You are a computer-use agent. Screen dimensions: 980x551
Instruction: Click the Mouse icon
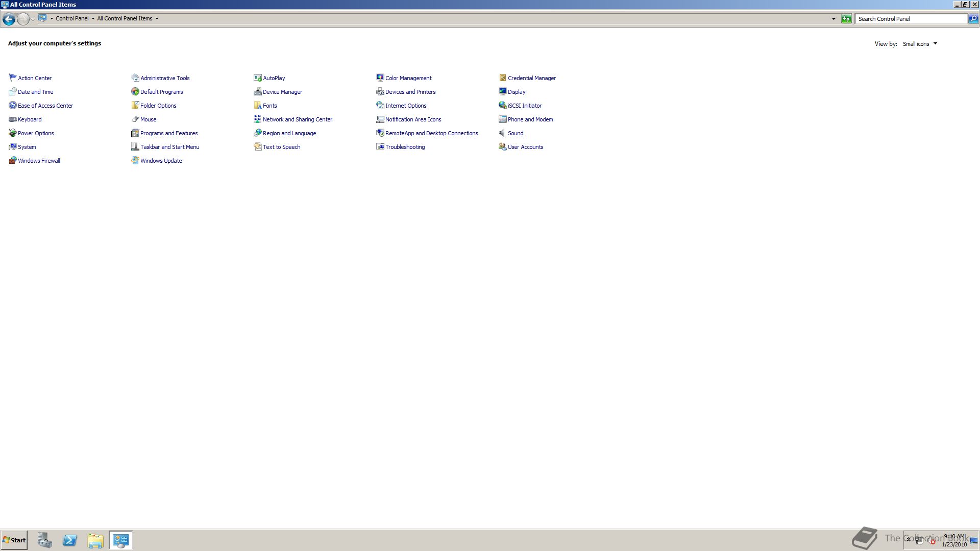(135, 119)
